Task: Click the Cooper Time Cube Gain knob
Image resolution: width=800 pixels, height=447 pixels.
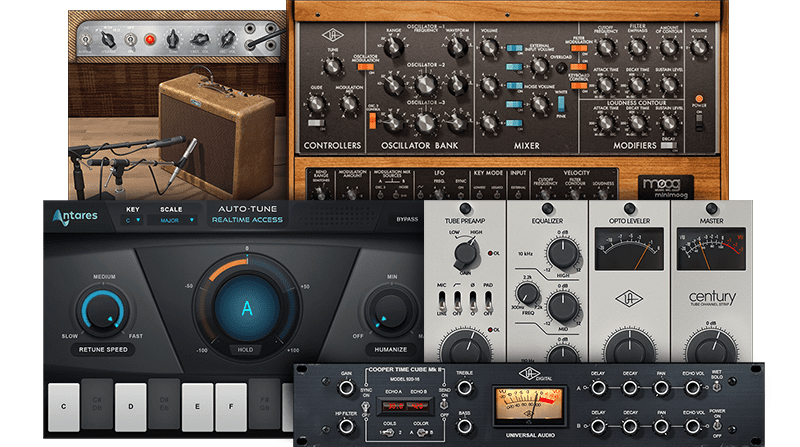Action: pos(346,388)
